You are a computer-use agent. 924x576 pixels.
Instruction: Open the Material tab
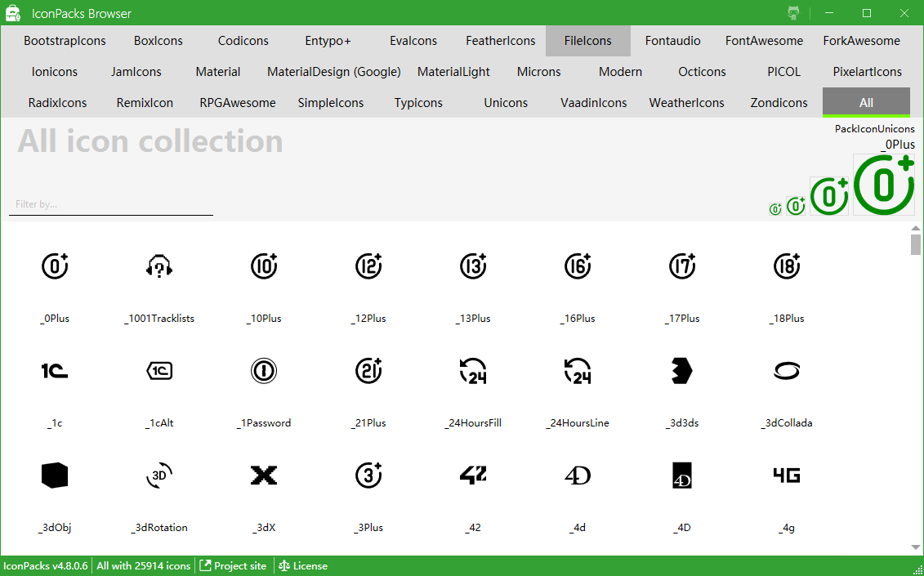(218, 72)
